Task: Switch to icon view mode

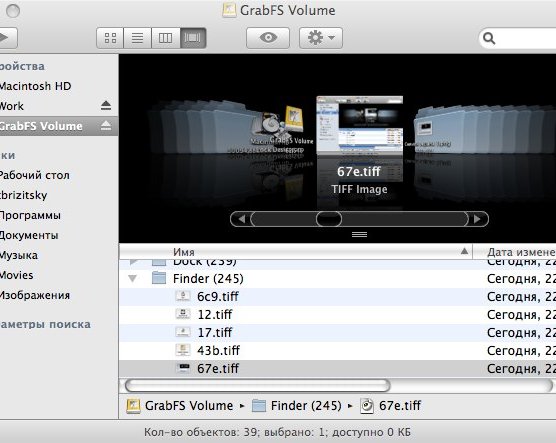Action: coord(110,38)
